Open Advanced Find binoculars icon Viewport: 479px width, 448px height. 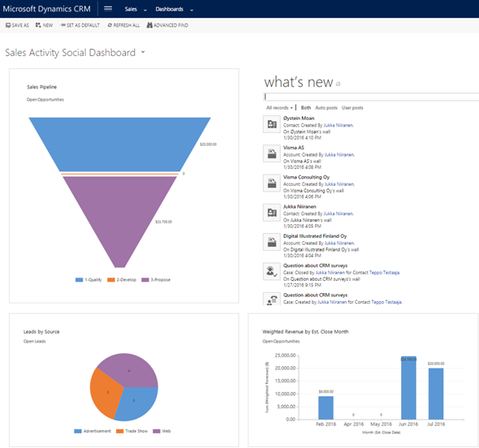[x=149, y=25]
